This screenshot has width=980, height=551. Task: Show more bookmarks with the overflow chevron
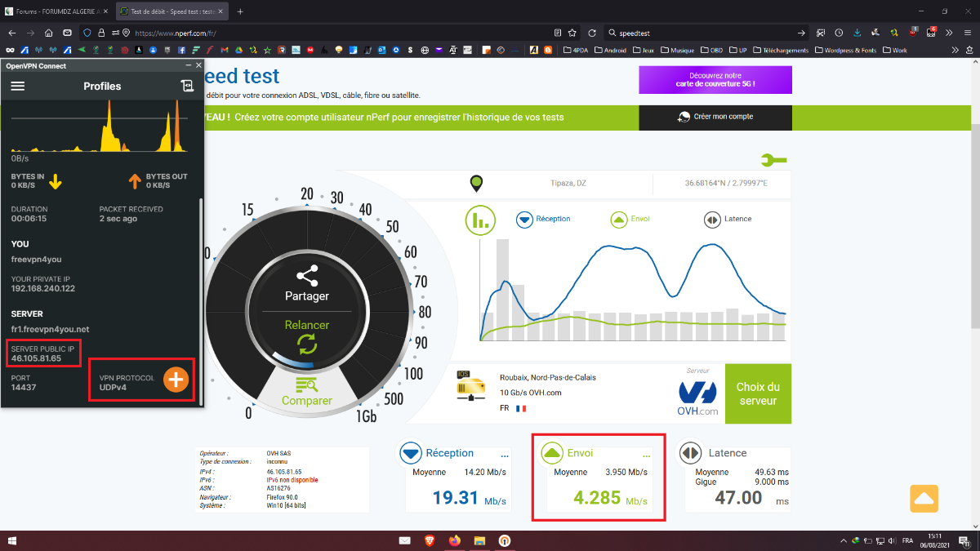pos(955,50)
